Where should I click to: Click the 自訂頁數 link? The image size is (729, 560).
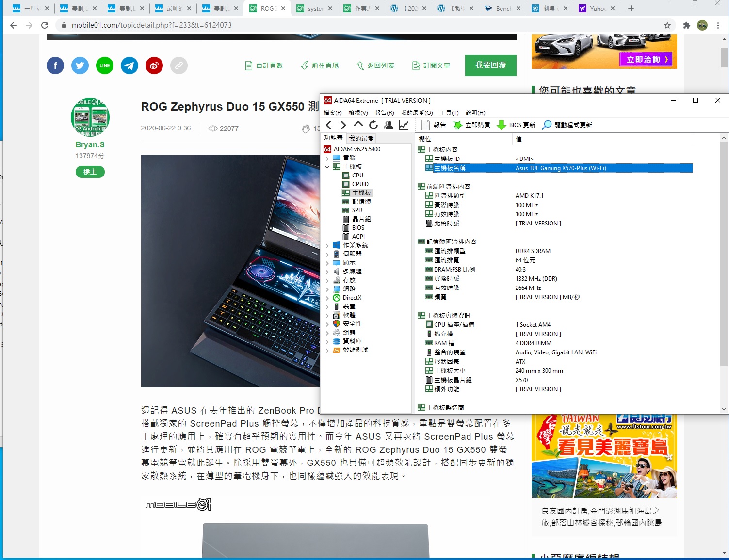tap(264, 65)
